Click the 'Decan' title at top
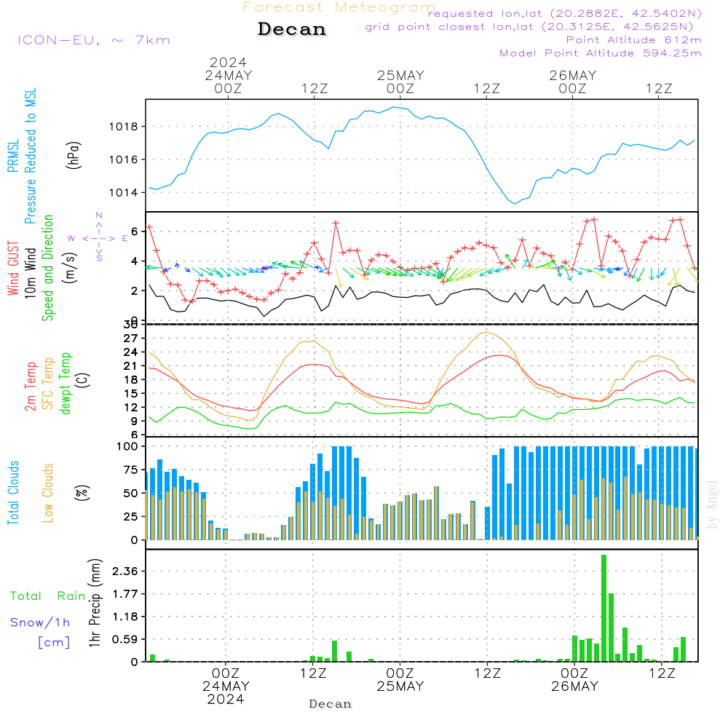This screenshot has height=728, width=728. pos(292,29)
